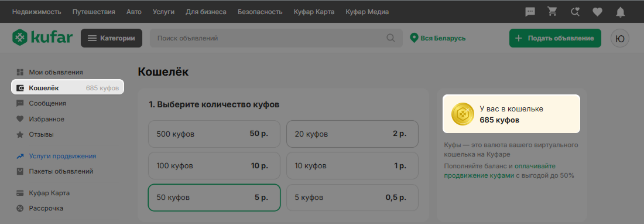Open Услуги in top navigation
Image resolution: width=644 pixels, height=224 pixels.
(163, 12)
